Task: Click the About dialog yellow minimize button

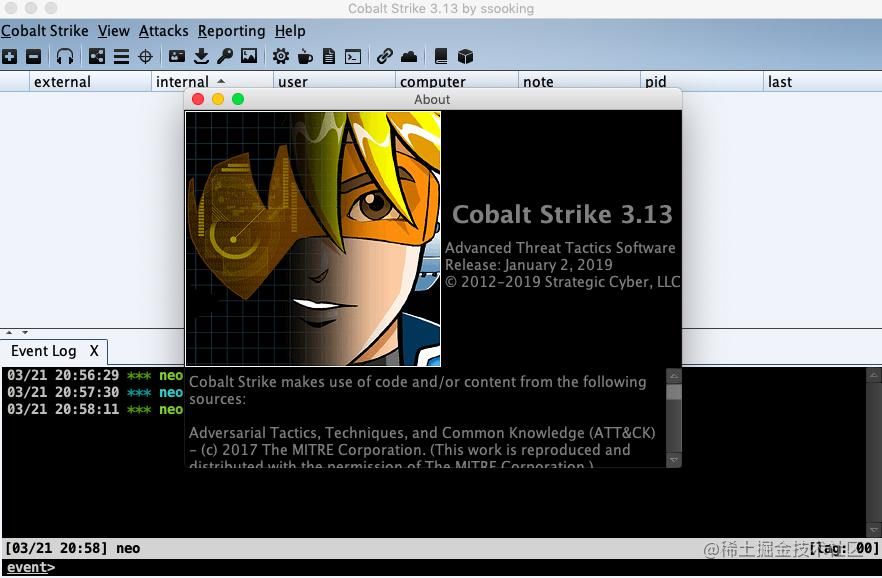Action: [218, 100]
